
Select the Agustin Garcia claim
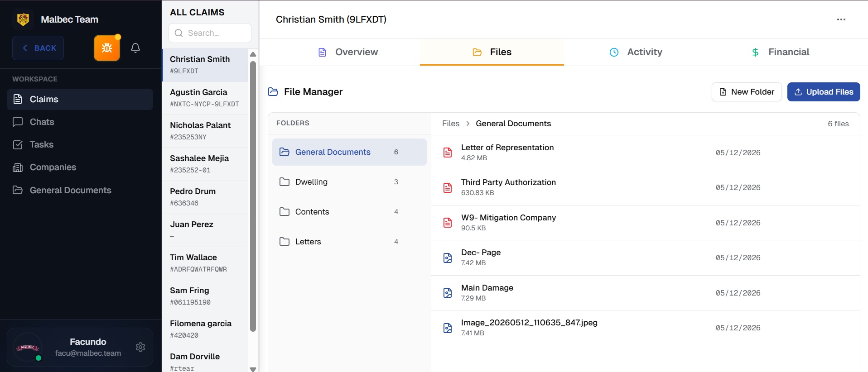[205, 98]
